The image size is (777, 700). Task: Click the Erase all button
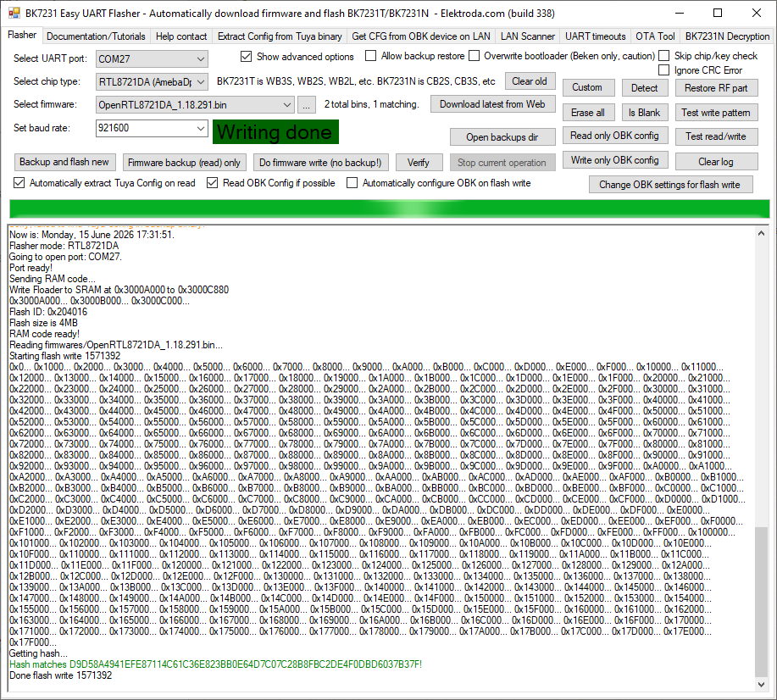tap(588, 113)
